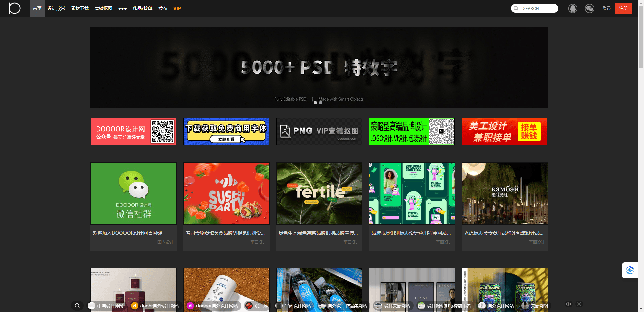
Task: Click magnifier icon in bottom bar
Action: coord(77,306)
